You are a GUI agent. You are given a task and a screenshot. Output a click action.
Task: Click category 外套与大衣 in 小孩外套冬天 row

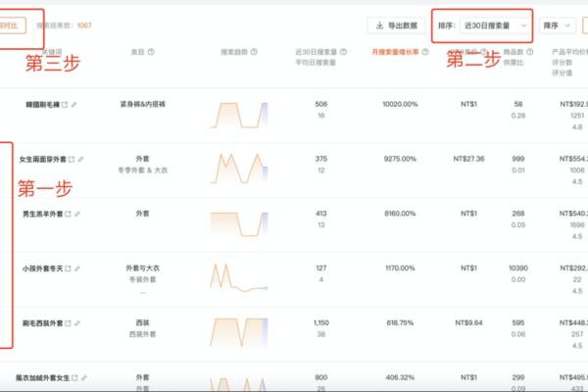(142, 269)
